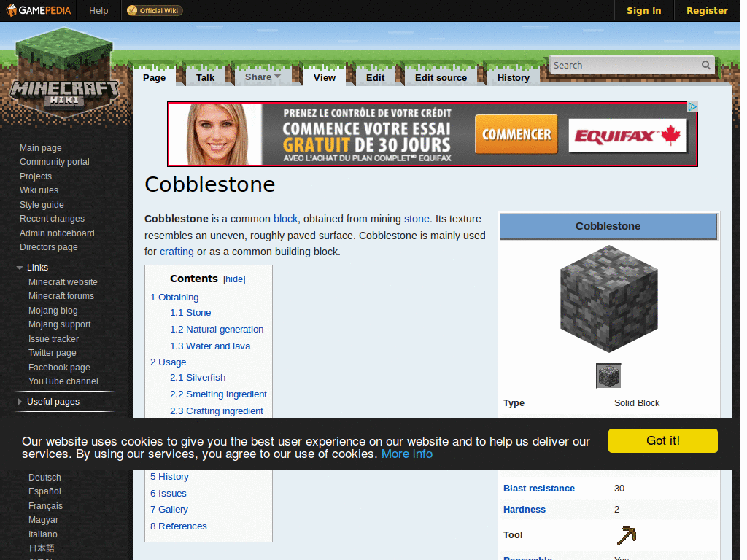Viewport: 747px width, 560px height.
Task: Click the Help menu item
Action: point(98,10)
